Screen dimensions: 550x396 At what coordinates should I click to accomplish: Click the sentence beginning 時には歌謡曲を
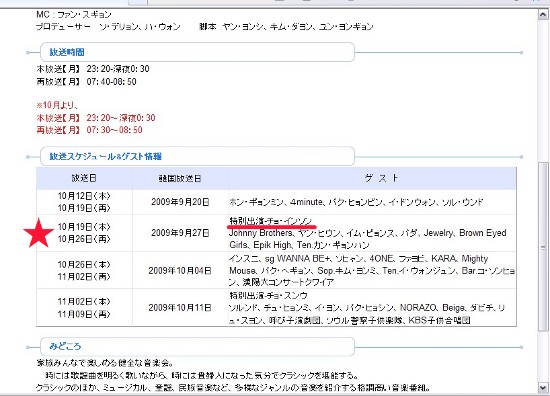[x=202, y=376]
